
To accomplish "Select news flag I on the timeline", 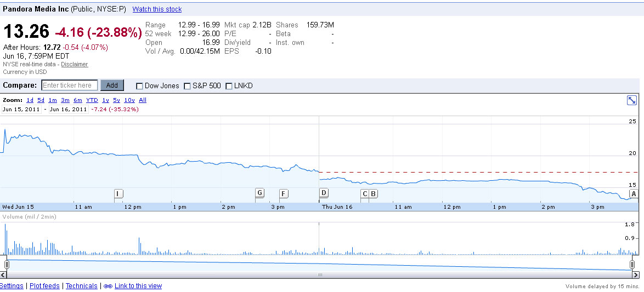I will click(x=118, y=193).
